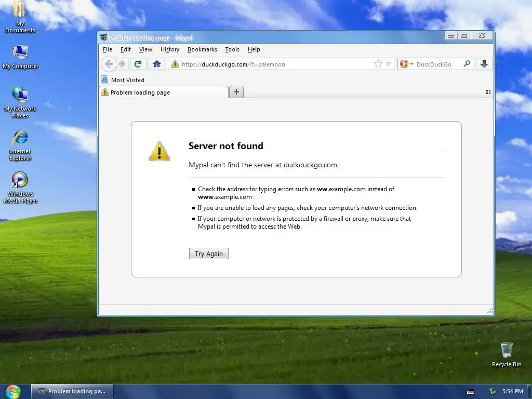Click the Mypal raccoon icon in title bar
Image resolution: width=532 pixels, height=399 pixels.
tap(103, 37)
